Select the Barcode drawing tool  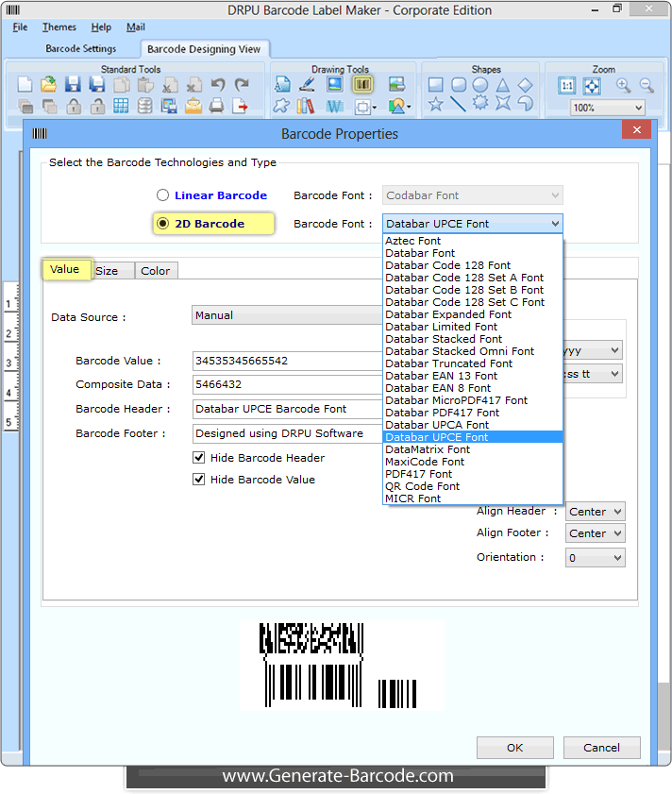point(362,84)
